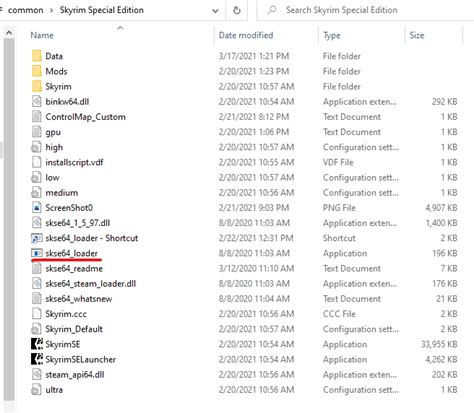Image resolution: width=474 pixels, height=413 pixels.
Task: Click the SkyrimSE application icon
Action: point(37,344)
